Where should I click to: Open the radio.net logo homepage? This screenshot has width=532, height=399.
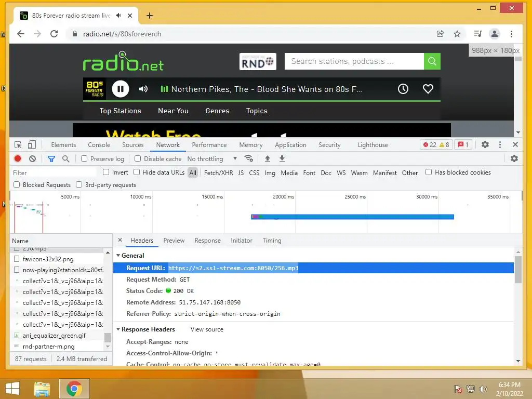click(123, 61)
